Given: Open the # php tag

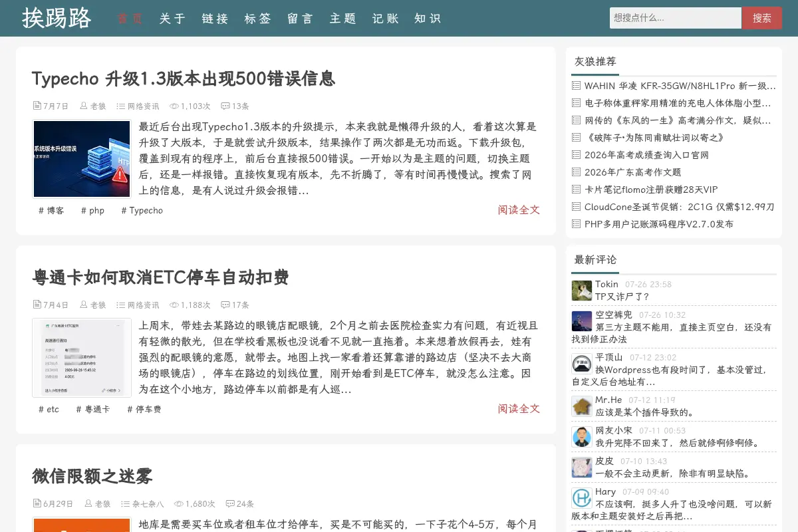Looking at the screenshot, I should (x=92, y=210).
